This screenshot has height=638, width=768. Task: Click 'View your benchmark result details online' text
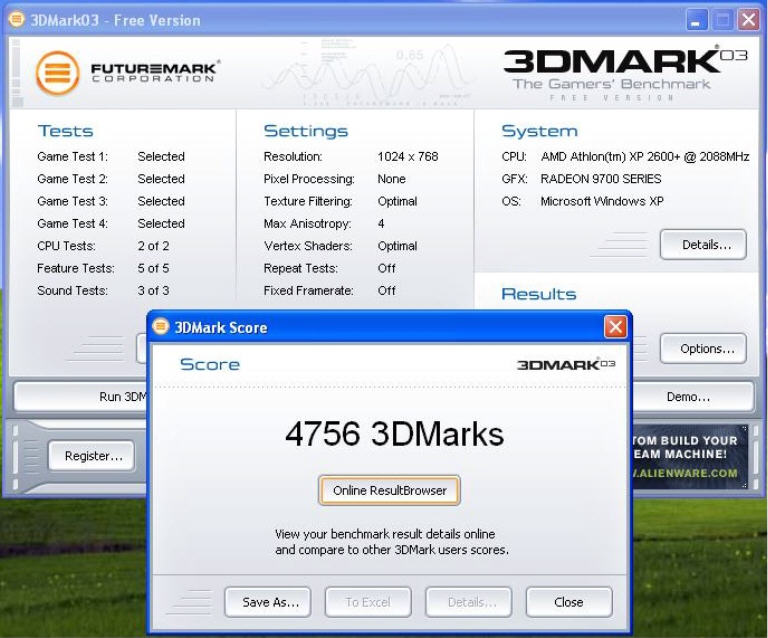385,534
